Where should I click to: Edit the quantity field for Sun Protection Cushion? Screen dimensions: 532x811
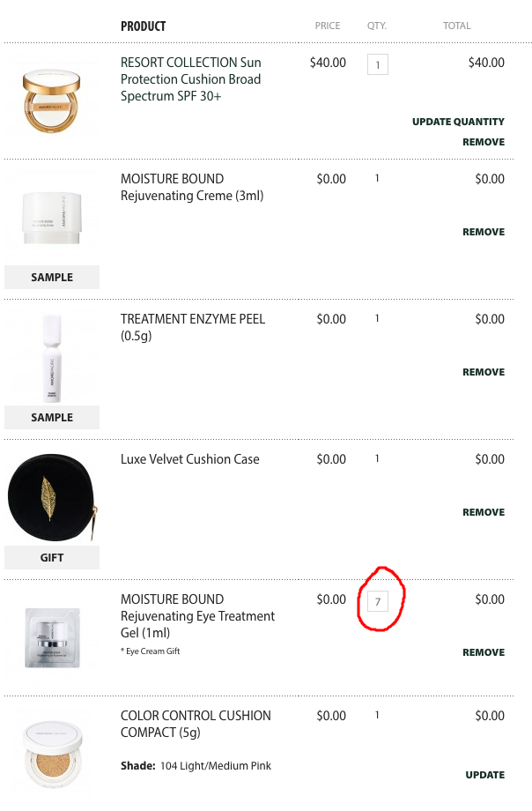[x=377, y=64]
